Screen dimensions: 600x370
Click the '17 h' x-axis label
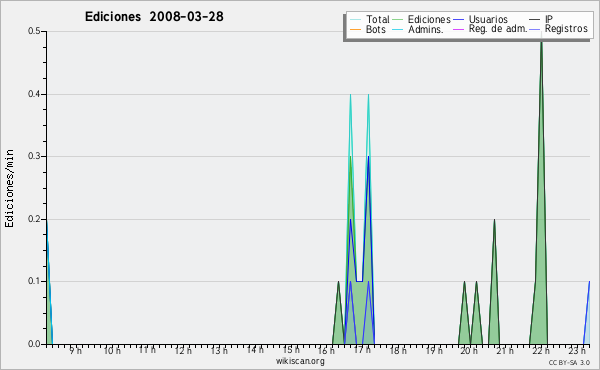(x=362, y=350)
